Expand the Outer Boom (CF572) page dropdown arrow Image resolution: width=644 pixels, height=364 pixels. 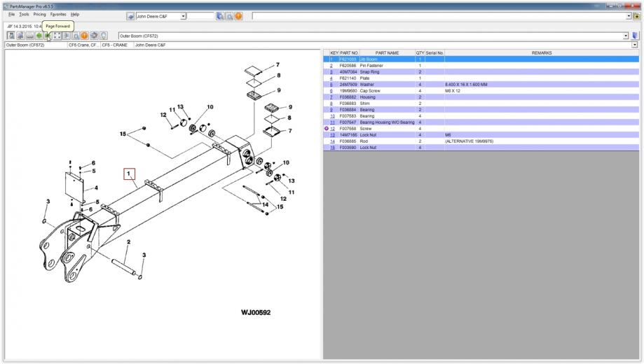point(626,36)
